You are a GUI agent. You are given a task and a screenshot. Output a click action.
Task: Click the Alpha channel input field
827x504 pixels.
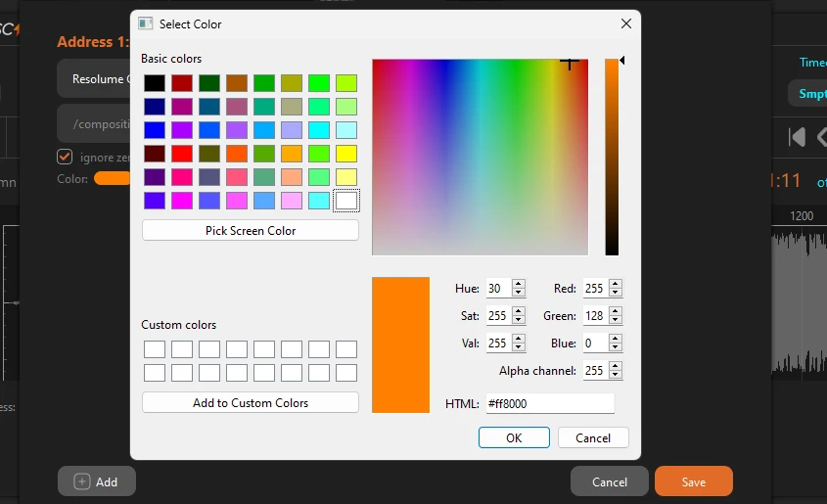(596, 371)
